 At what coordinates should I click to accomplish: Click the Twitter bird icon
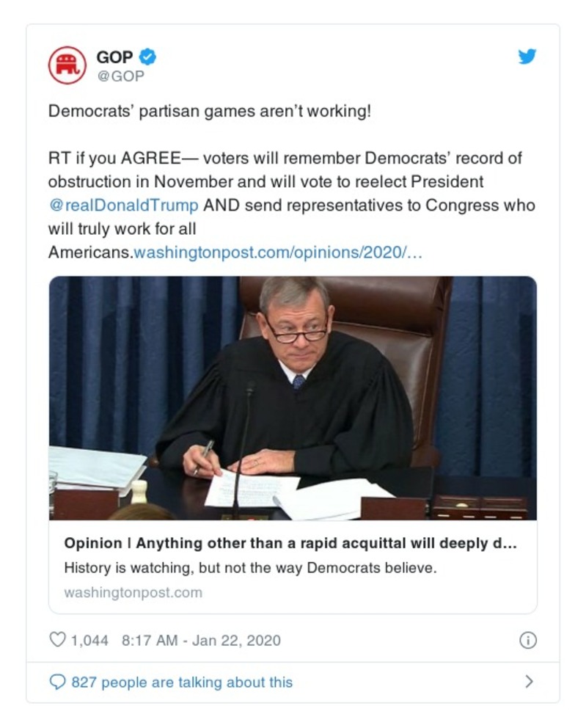pos(527,57)
